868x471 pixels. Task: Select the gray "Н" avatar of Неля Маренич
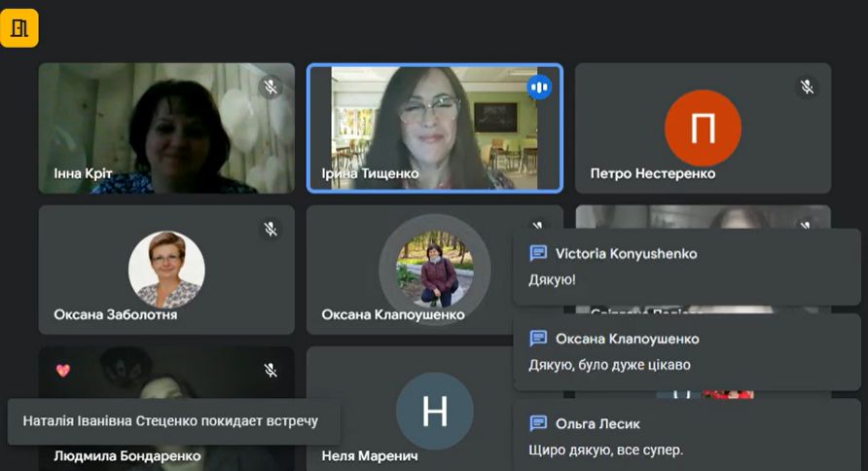pyautogui.click(x=434, y=411)
